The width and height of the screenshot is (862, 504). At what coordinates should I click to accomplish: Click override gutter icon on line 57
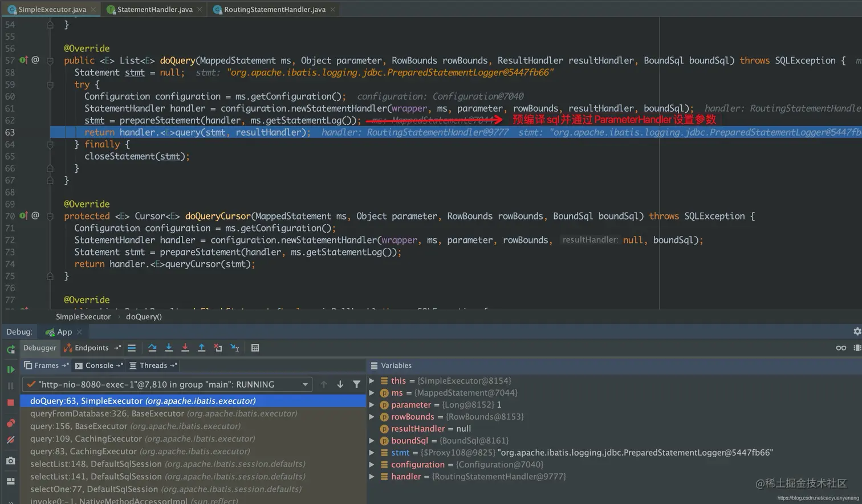pyautogui.click(x=23, y=60)
